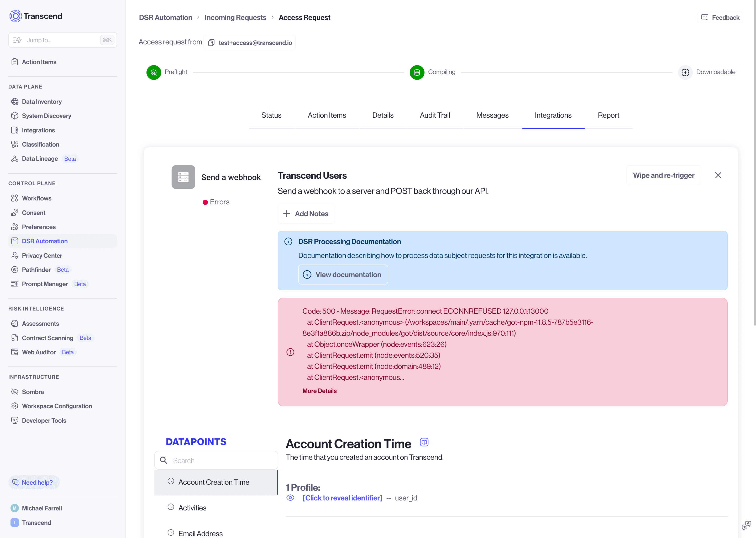Open the translate widget icon at corner

[x=746, y=525]
